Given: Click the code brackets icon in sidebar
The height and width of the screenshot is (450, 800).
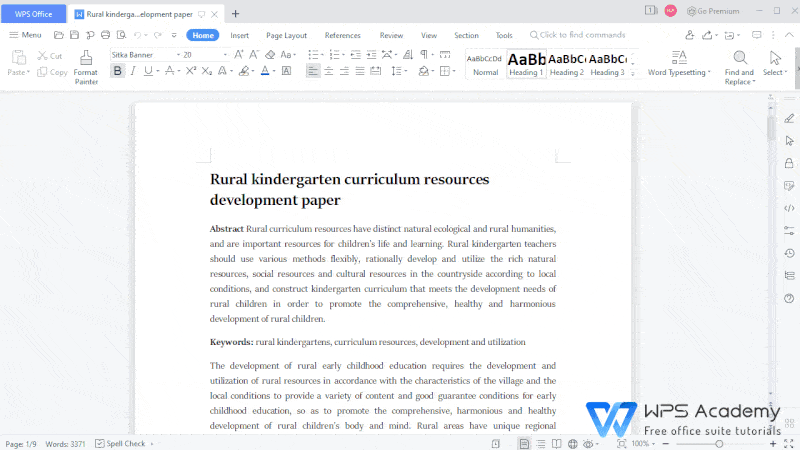Looking at the screenshot, I should pos(789,208).
